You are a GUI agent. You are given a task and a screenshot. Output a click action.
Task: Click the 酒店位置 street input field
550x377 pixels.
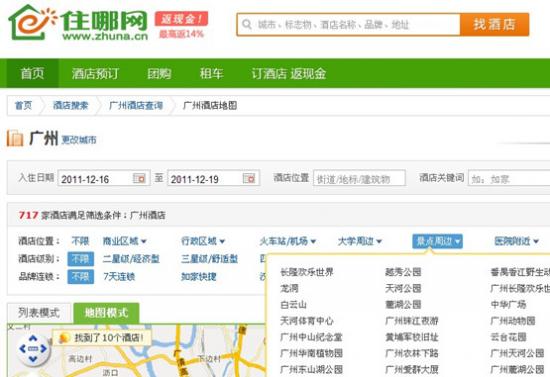coord(359,178)
